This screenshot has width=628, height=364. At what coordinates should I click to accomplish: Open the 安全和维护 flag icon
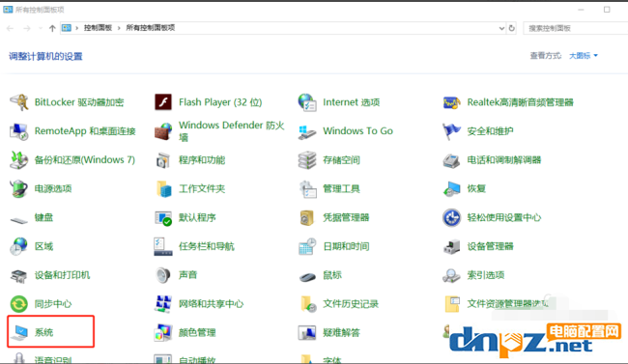451,131
